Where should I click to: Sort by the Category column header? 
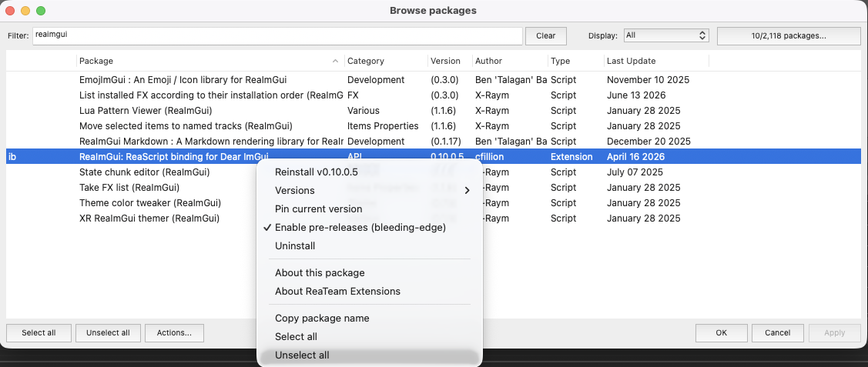pyautogui.click(x=386, y=61)
